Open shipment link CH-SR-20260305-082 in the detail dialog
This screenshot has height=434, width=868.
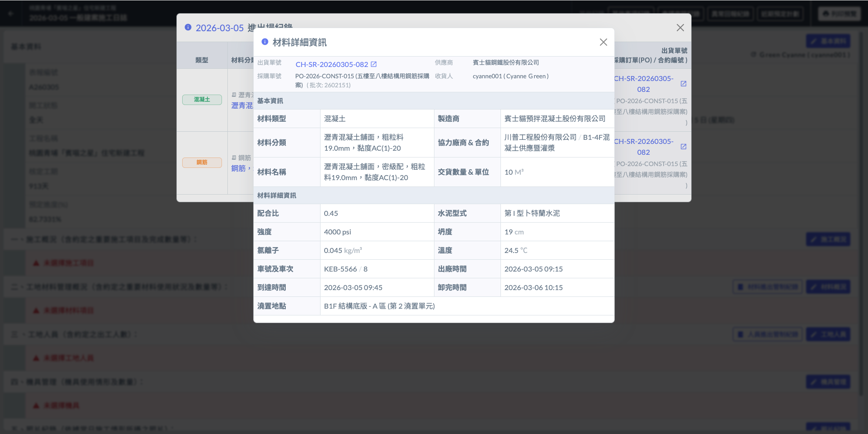(331, 64)
